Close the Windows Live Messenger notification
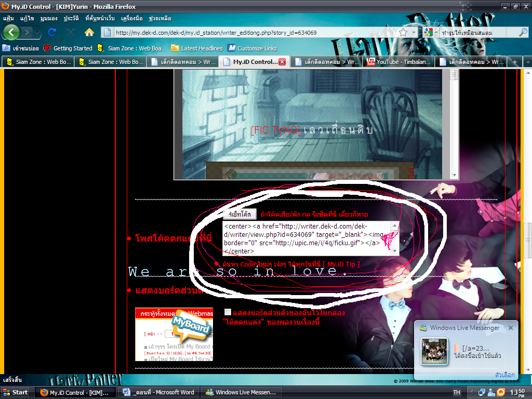Viewport: 532px width, 399px height. pos(511,328)
